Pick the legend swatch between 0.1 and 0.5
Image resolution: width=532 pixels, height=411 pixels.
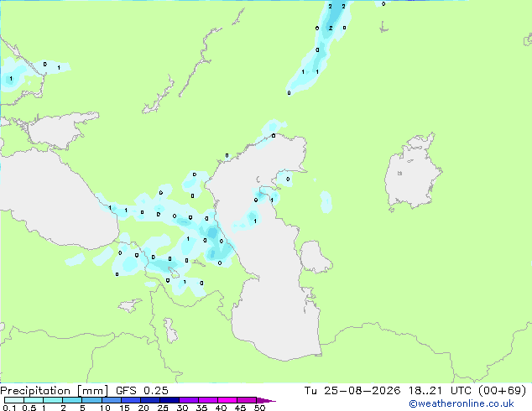coord(14,400)
